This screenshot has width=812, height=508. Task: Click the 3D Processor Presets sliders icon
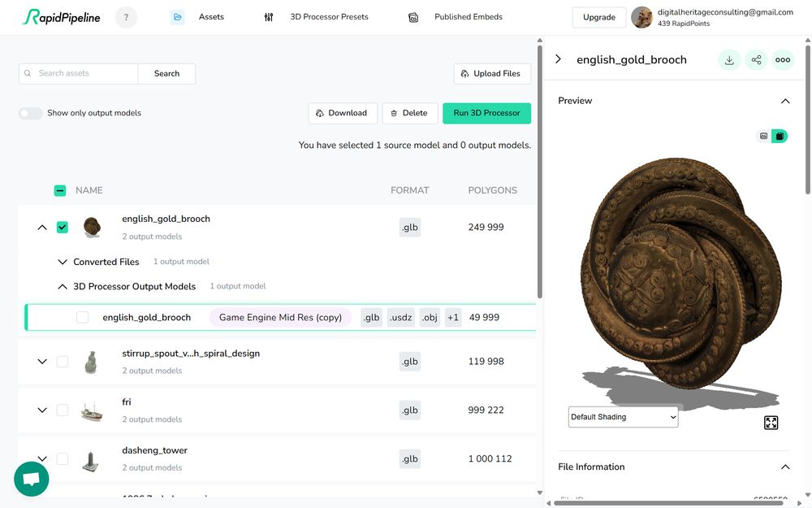pyautogui.click(x=268, y=17)
